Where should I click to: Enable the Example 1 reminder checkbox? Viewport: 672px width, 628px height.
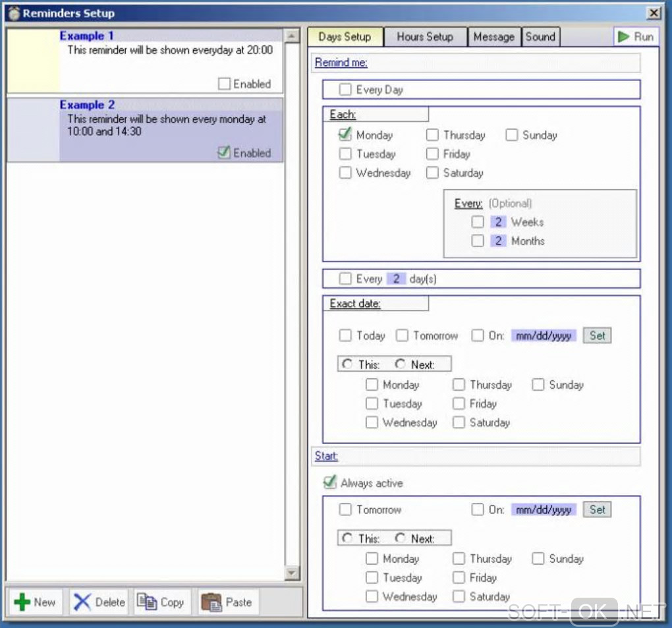[x=224, y=84]
